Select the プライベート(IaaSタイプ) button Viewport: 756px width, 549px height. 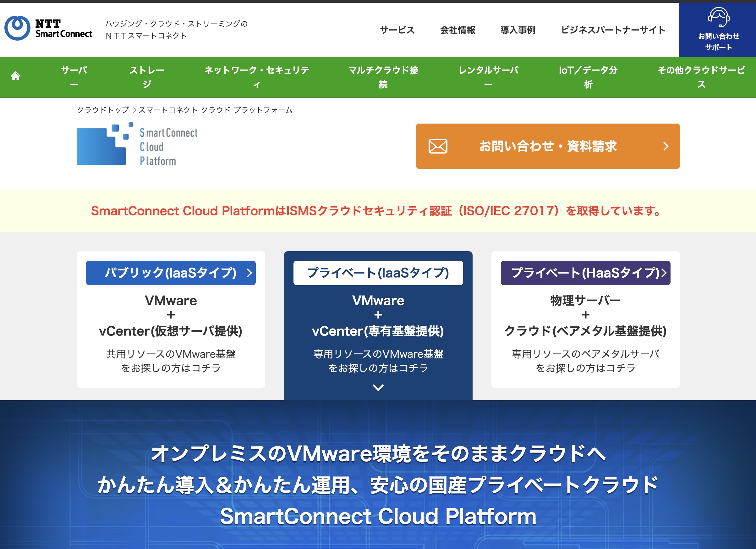tap(378, 273)
